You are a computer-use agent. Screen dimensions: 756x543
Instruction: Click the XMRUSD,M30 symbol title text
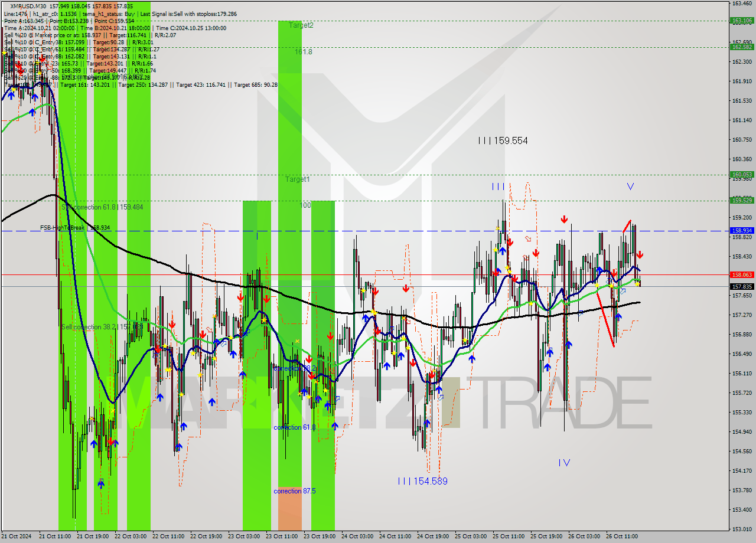tap(27, 6)
